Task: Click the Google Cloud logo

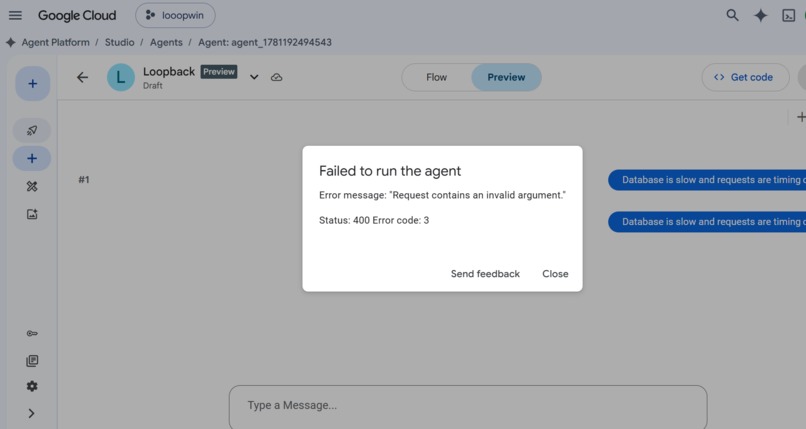Action: coord(77,15)
